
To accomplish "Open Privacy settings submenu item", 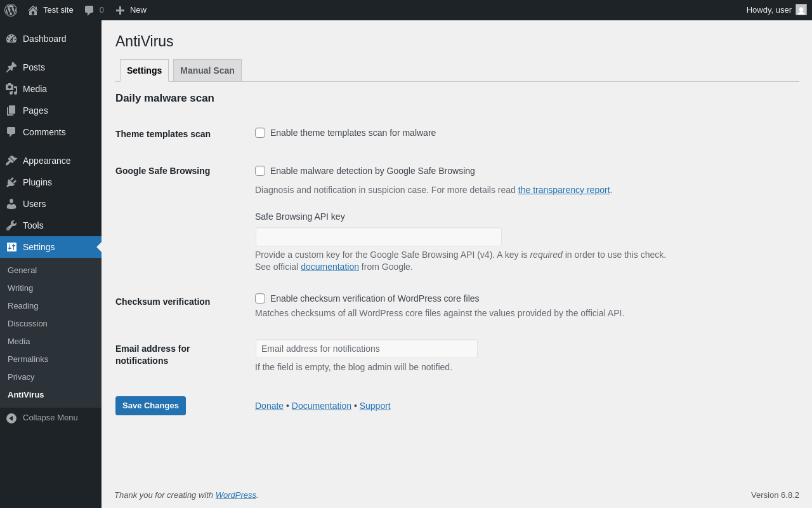I will pyautogui.click(x=21, y=377).
